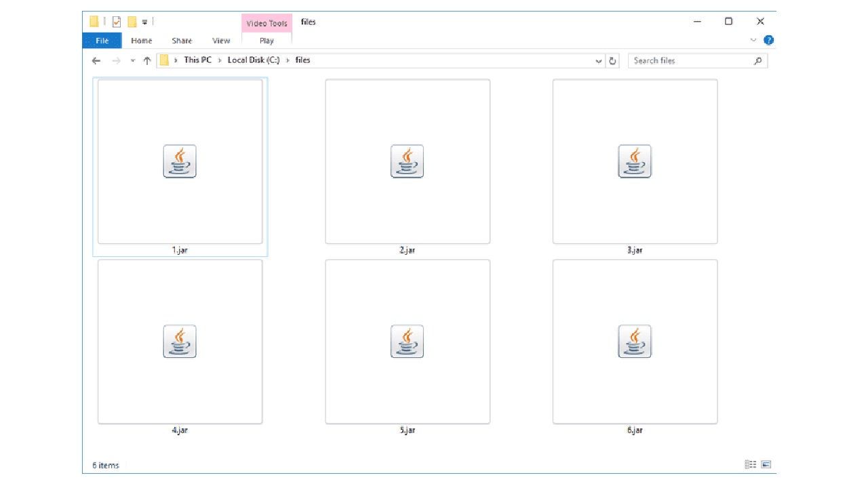Click the Properties quick access icon
This screenshot has height=488, width=868.
[117, 22]
